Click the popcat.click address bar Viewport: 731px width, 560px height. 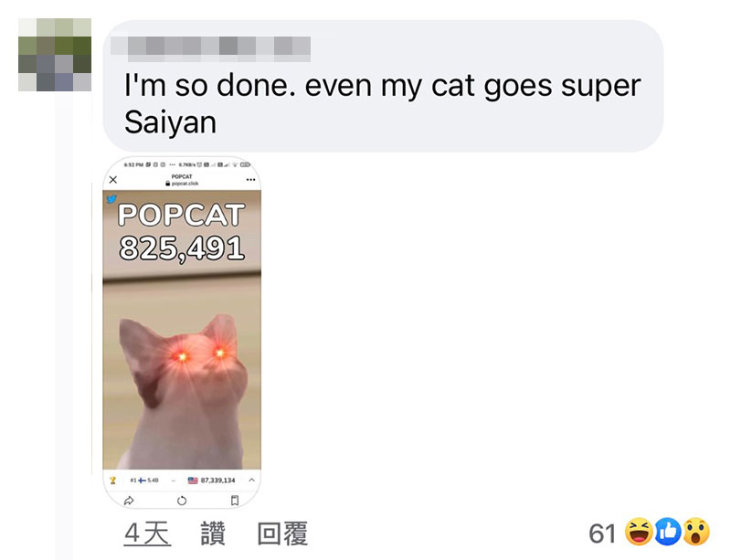pyautogui.click(x=182, y=180)
